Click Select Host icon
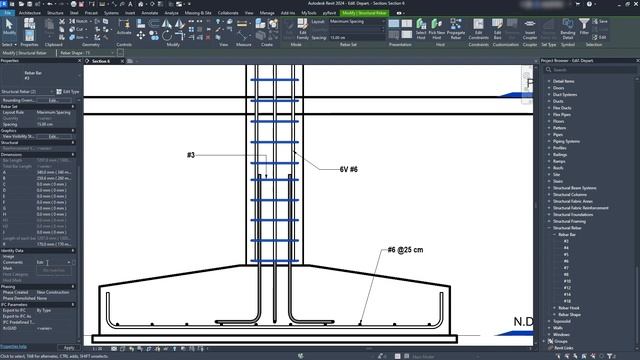The width and height of the screenshot is (640, 360). [x=421, y=29]
